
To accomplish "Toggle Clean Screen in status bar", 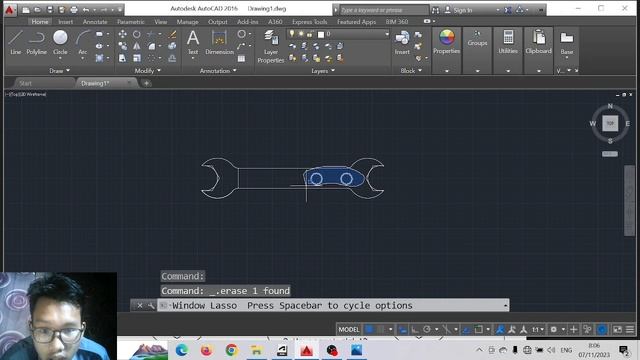I will pos(617,329).
